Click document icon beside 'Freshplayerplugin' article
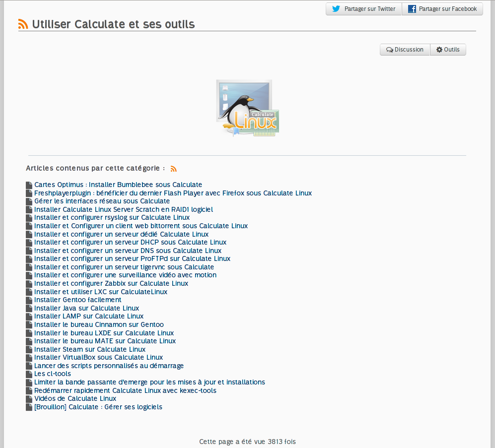The image size is (495, 448). click(29, 193)
